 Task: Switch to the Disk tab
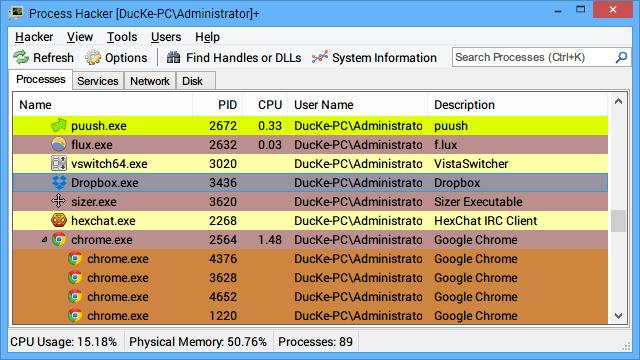195,81
